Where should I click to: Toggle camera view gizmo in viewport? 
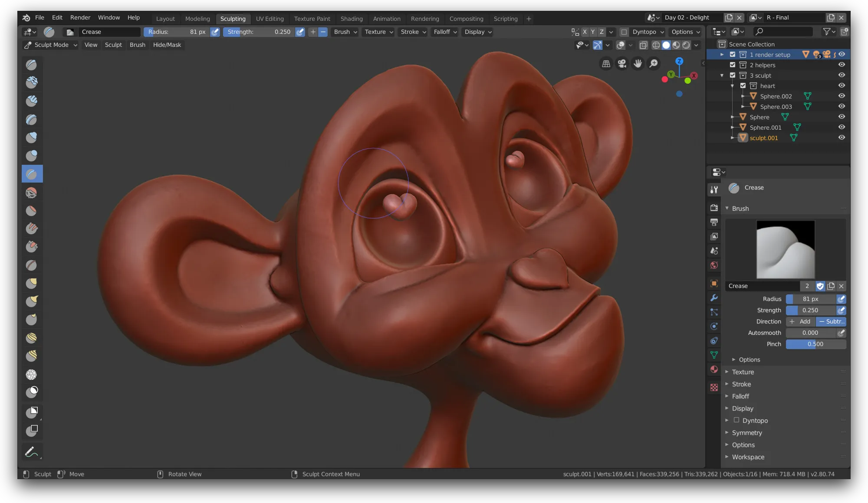[x=622, y=64]
